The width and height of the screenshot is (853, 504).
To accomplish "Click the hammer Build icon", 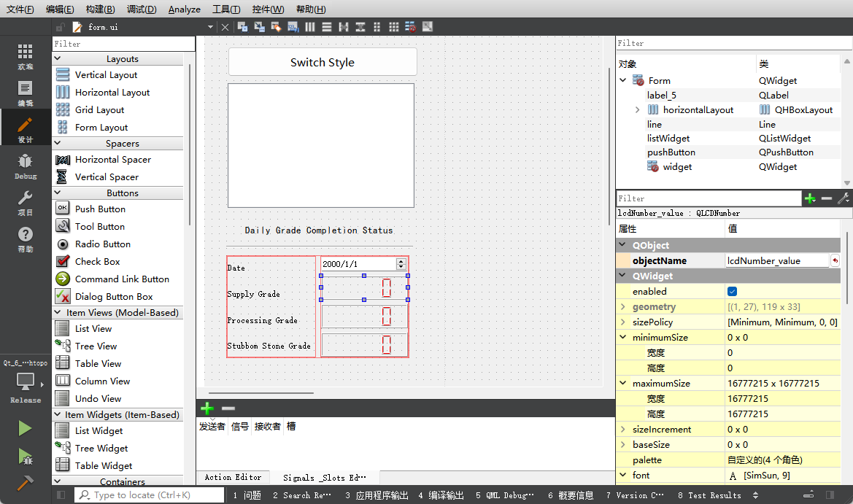I will (x=25, y=483).
